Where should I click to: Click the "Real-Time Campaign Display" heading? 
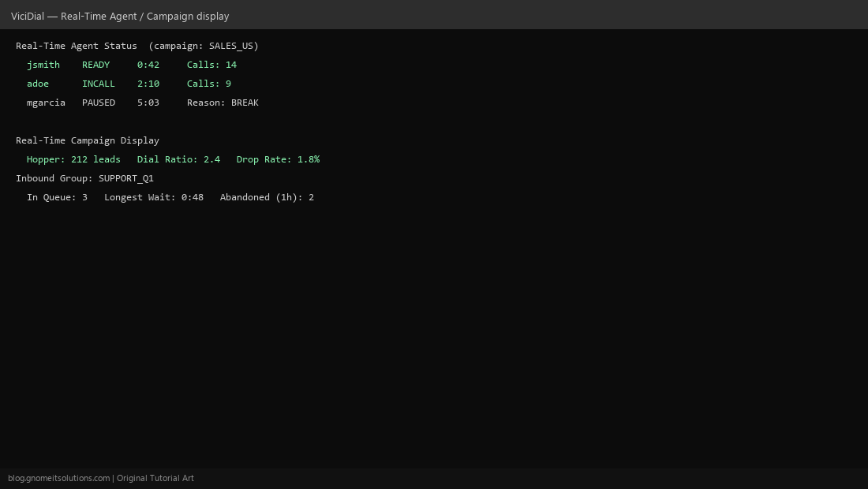[x=88, y=140]
